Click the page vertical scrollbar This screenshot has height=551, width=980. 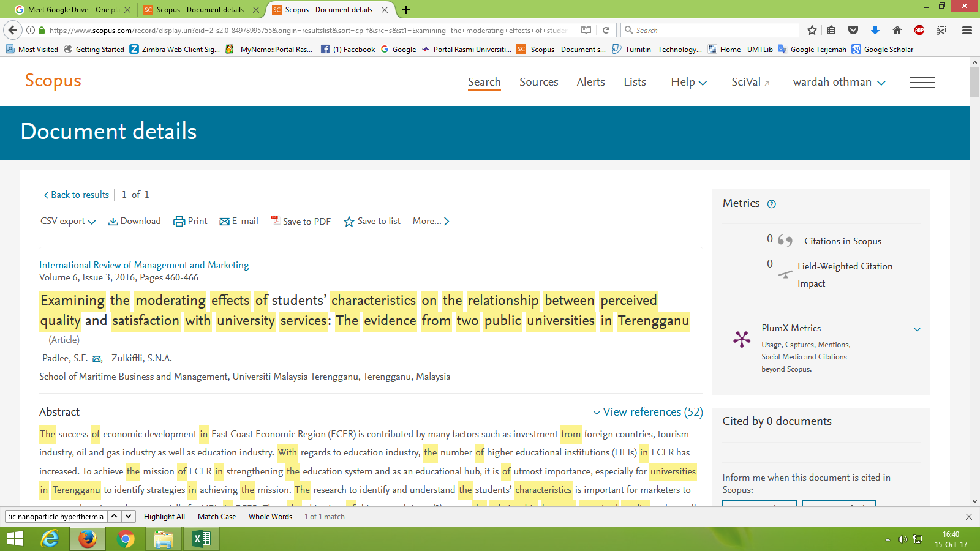tap(974, 306)
